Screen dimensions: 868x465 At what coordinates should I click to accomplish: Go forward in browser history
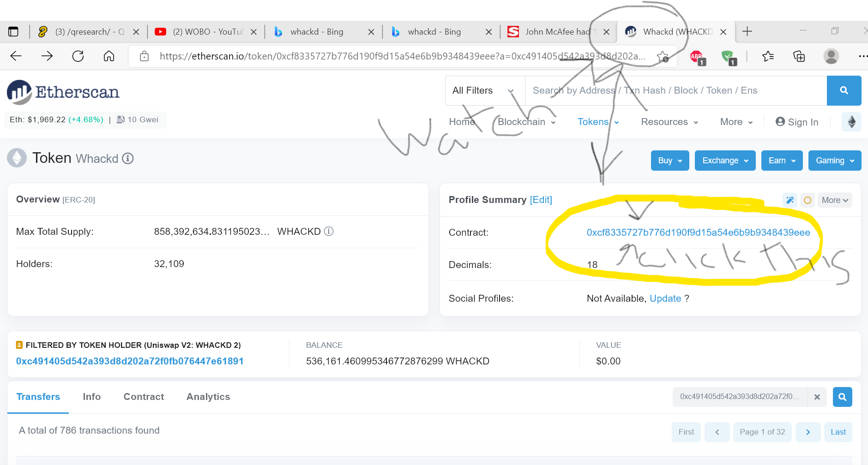click(47, 56)
